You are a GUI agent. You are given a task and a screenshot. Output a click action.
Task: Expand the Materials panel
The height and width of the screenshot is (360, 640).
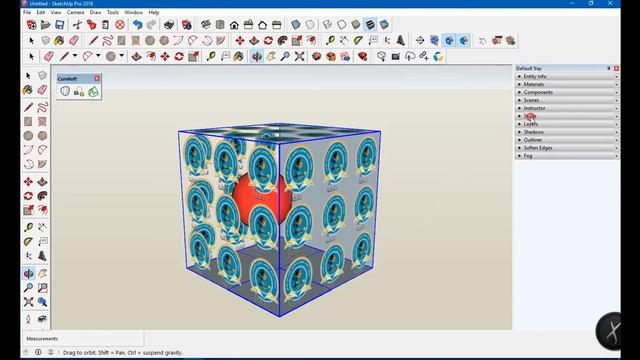[x=567, y=84]
